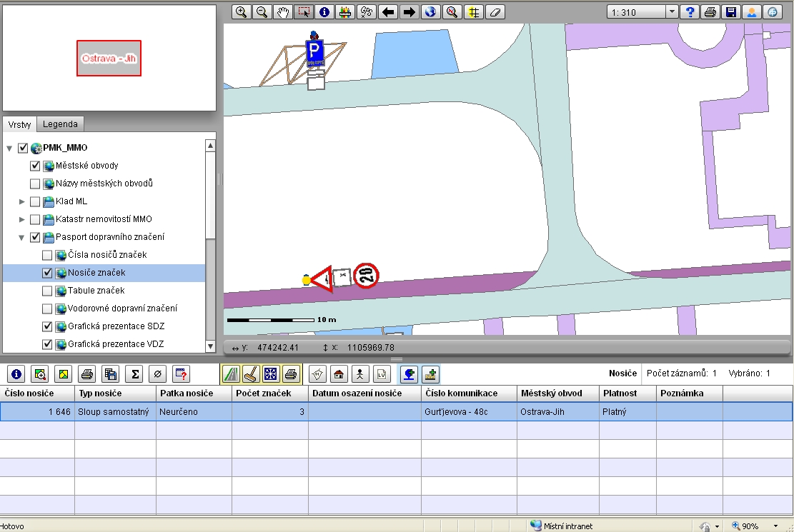This screenshot has height=532, width=794.
Task: Sort by Číslo nosiče column header
Action: coord(37,393)
